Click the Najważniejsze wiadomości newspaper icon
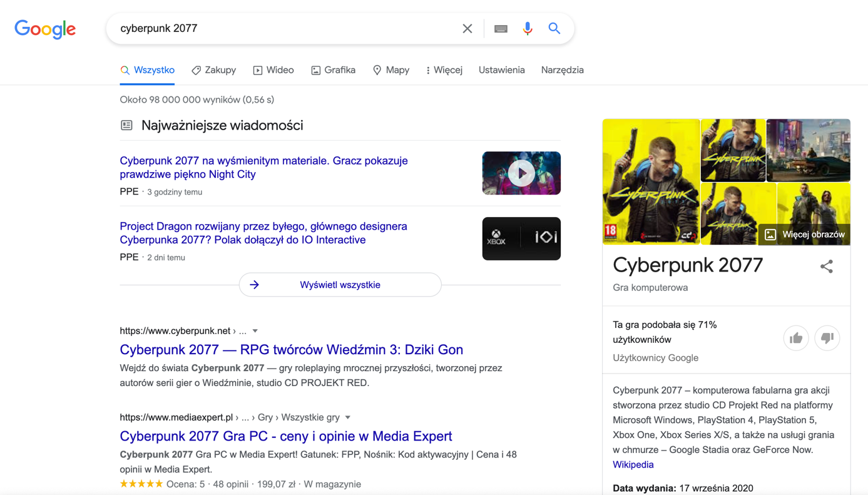Image resolution: width=868 pixels, height=495 pixels. (x=126, y=125)
